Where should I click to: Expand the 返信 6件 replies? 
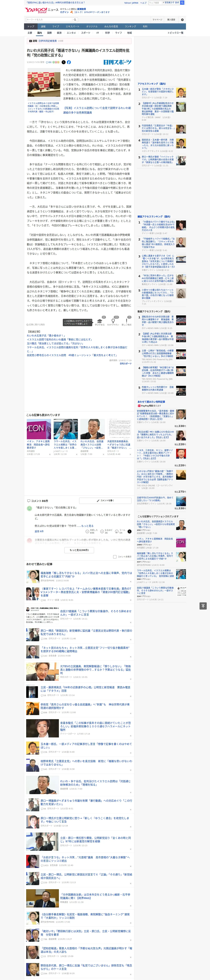coord(39,531)
